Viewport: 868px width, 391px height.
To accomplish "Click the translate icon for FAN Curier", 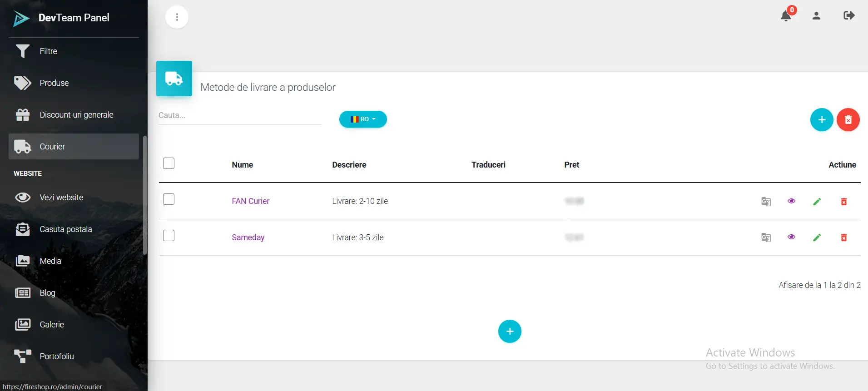I will 766,202.
